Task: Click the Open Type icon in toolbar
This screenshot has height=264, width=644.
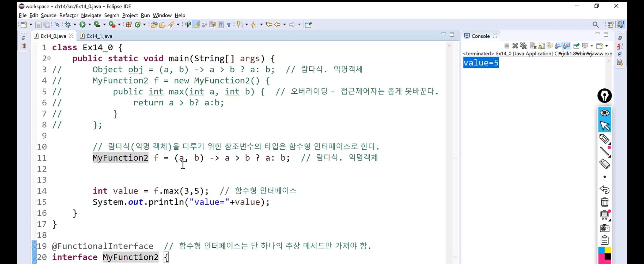Action: point(154,24)
